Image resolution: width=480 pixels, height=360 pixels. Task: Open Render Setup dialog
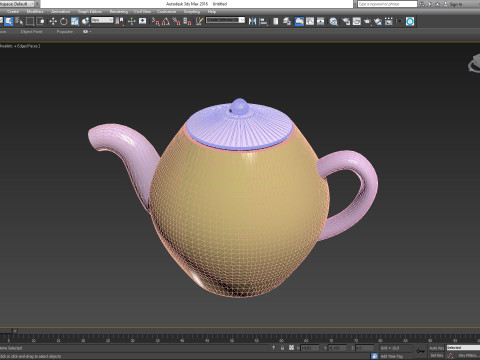[346, 21]
